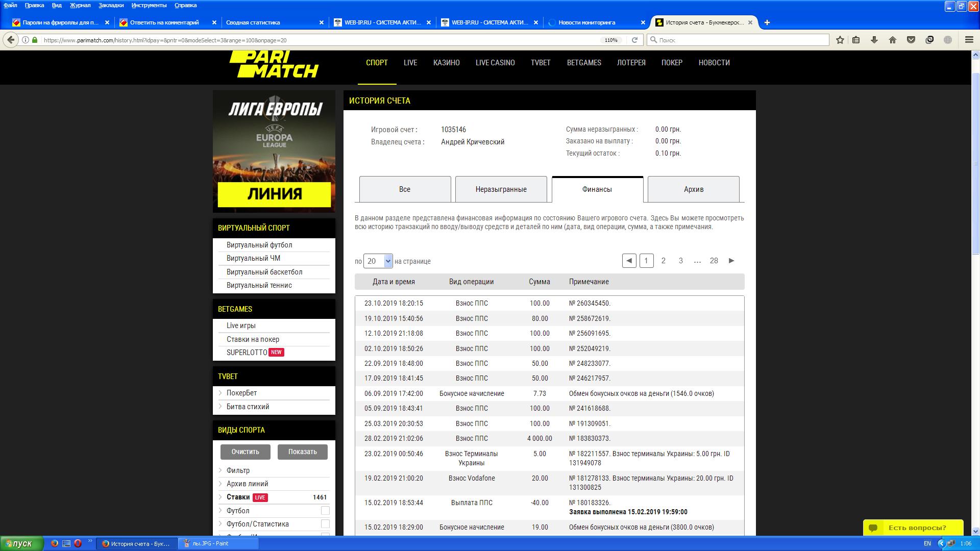Open the downloads arrow icon

click(x=874, y=40)
